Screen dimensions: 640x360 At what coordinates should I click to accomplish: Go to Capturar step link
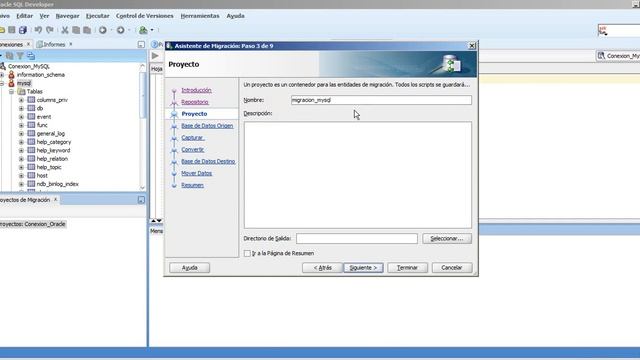193,138
